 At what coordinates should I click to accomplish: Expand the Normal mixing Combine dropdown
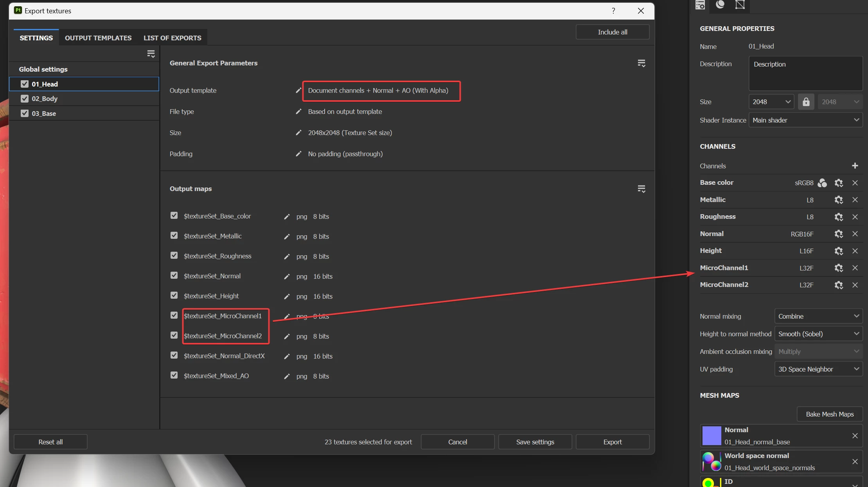(818, 316)
